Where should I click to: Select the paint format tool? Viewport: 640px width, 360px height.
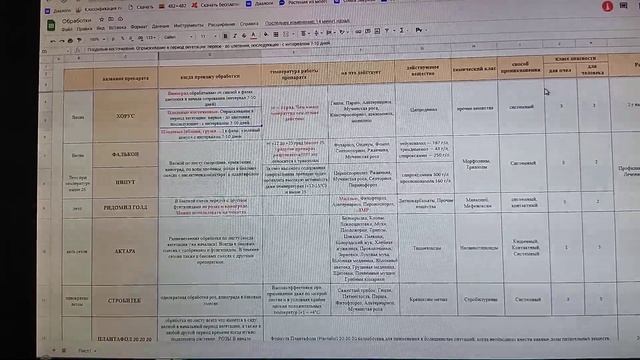[x=79, y=40]
